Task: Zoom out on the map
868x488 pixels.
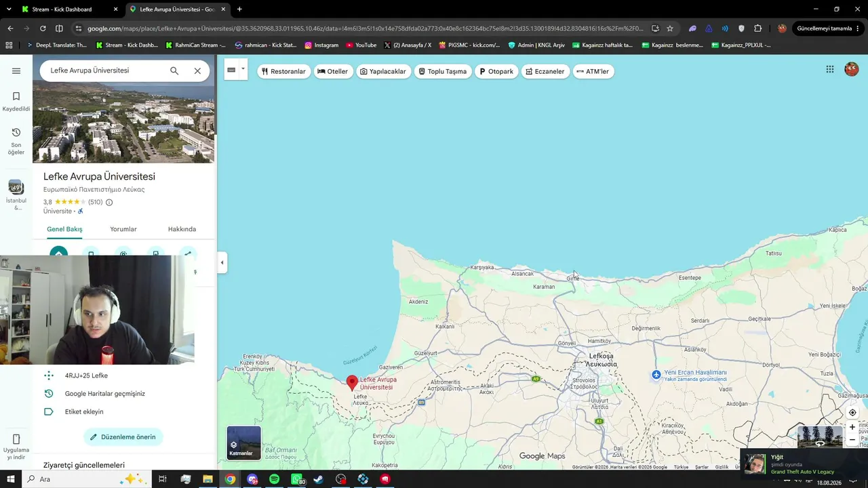Action: [852, 440]
